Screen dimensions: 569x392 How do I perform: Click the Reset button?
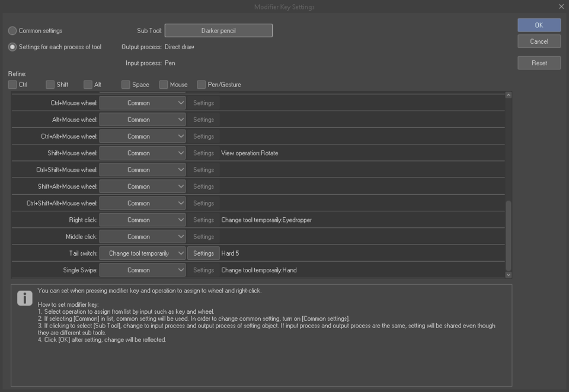[538, 63]
